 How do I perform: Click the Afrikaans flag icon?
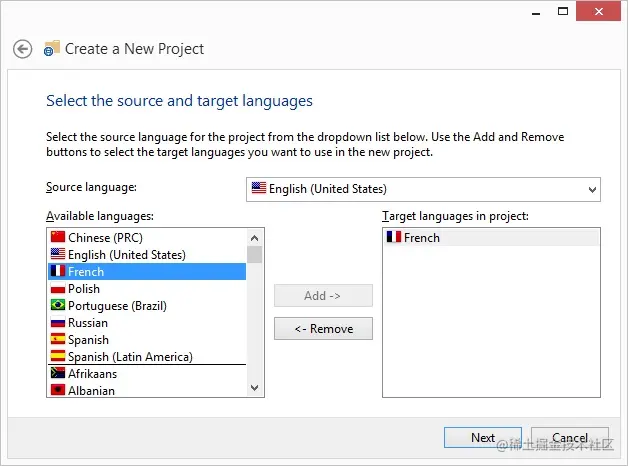tap(58, 373)
